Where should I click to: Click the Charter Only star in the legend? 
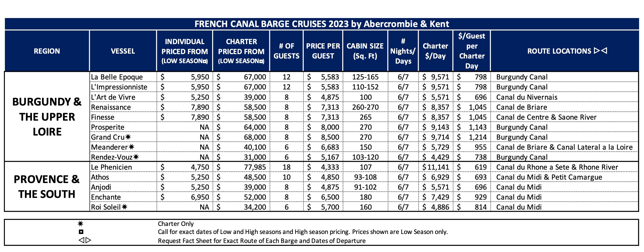pyautogui.click(x=81, y=223)
